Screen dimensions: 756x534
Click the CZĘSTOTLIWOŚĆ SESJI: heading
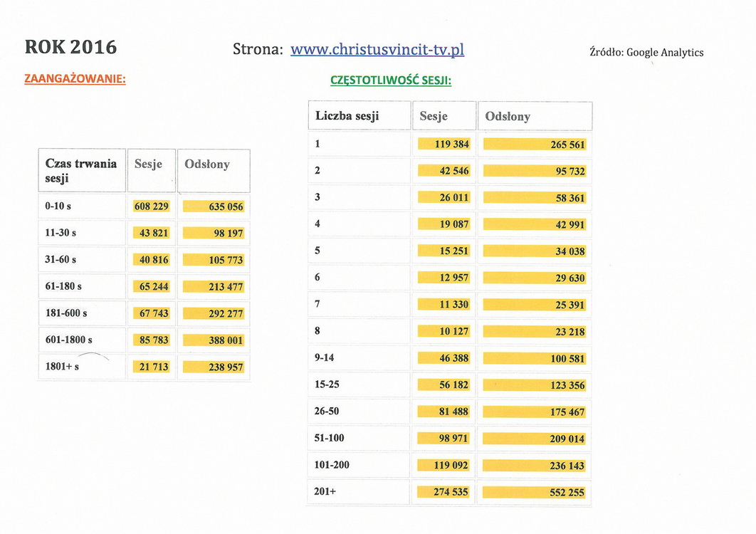(391, 80)
